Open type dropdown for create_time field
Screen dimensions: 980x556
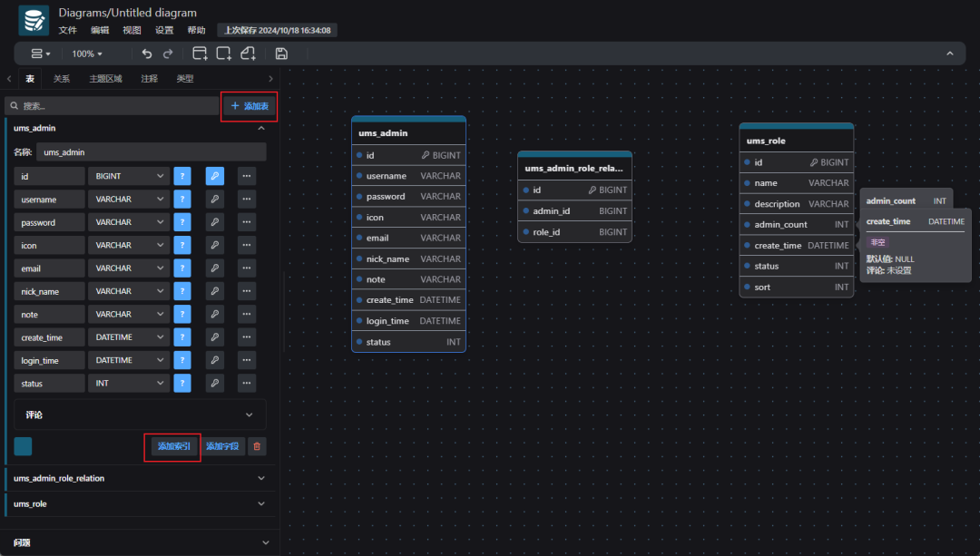tap(129, 337)
